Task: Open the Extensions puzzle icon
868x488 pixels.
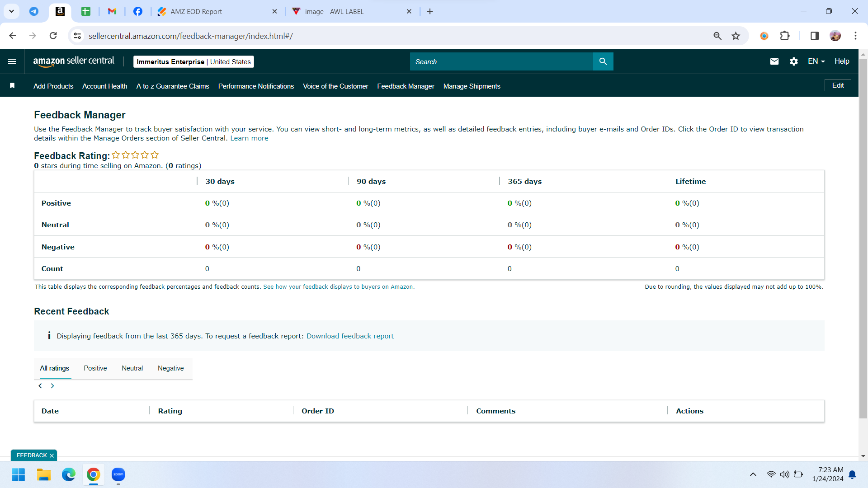Action: (785, 36)
